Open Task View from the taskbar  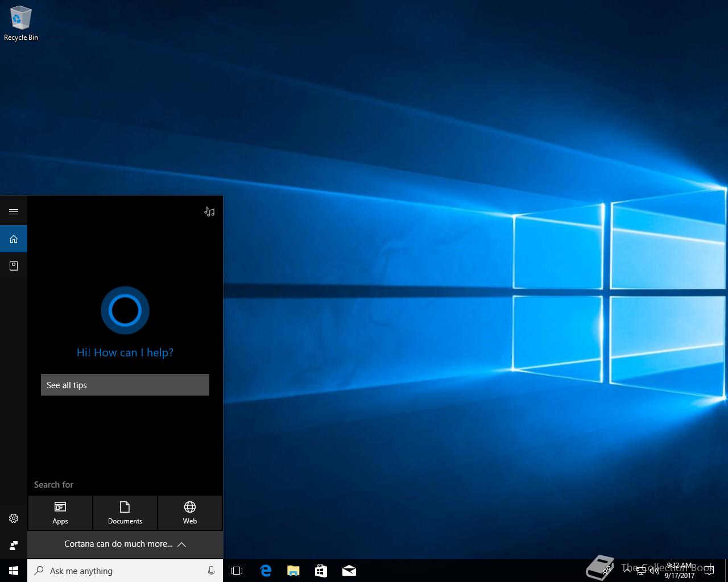(x=237, y=571)
